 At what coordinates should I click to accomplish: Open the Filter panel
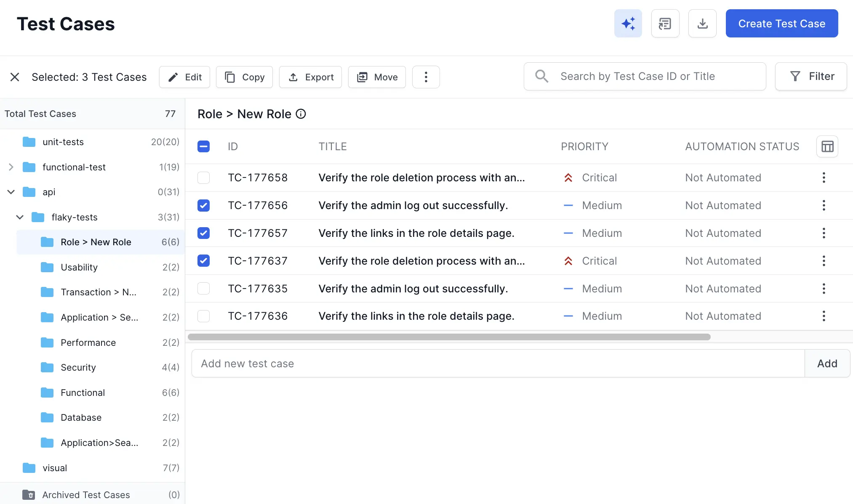pos(810,76)
